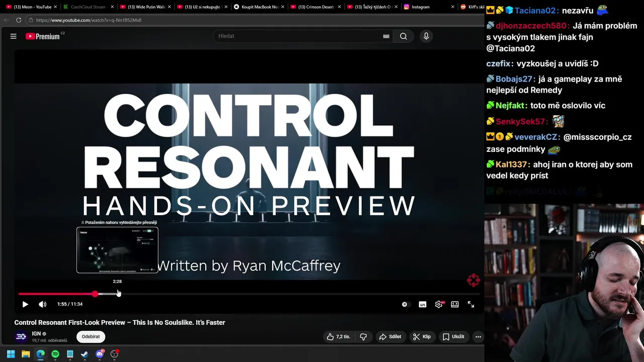Open on-screen keyboard icon in search box

386,36
